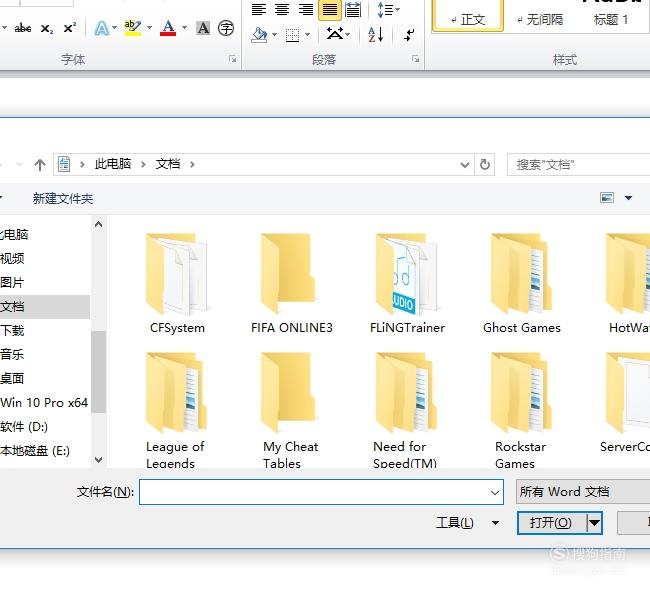Select the 正文 style
This screenshot has height=600, width=650.
tap(468, 16)
